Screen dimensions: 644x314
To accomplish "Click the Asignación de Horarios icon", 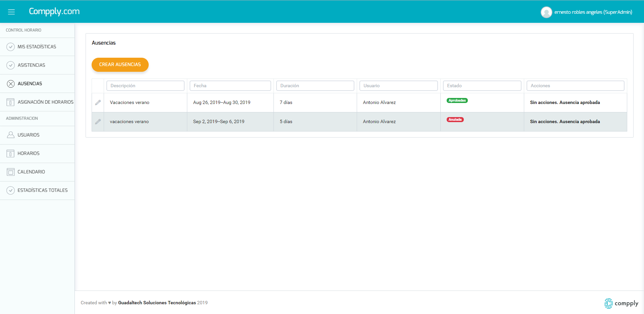I will point(11,102).
